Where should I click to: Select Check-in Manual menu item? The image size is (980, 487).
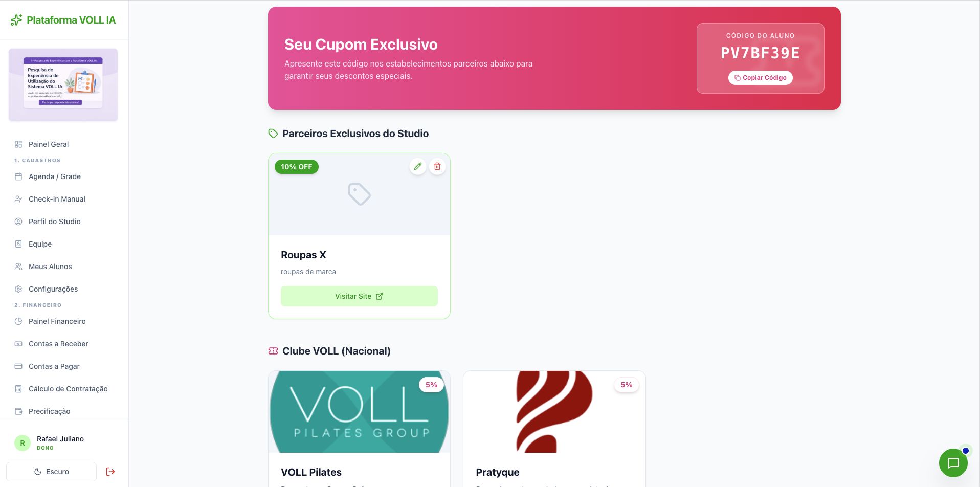(57, 199)
